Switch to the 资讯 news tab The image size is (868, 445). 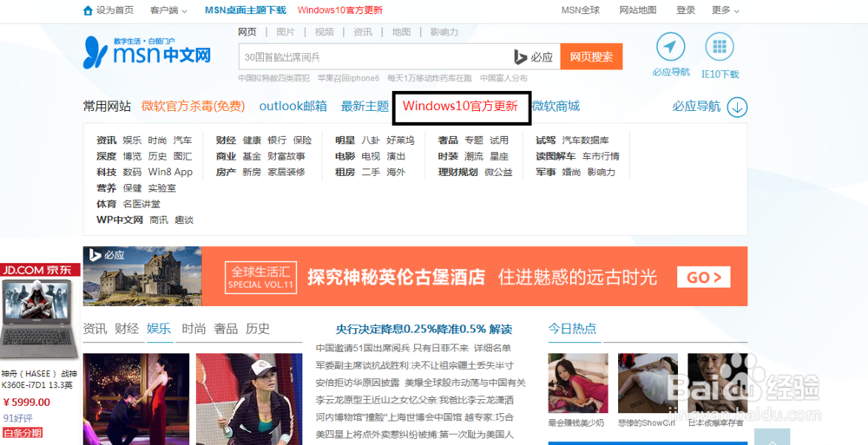tap(95, 329)
